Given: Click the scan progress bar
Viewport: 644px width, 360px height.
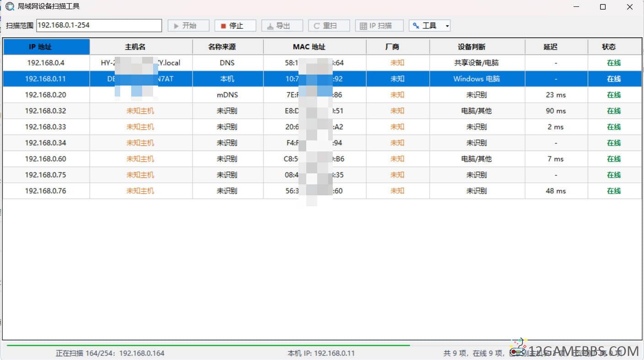Looking at the screenshot, I should click(321, 345).
